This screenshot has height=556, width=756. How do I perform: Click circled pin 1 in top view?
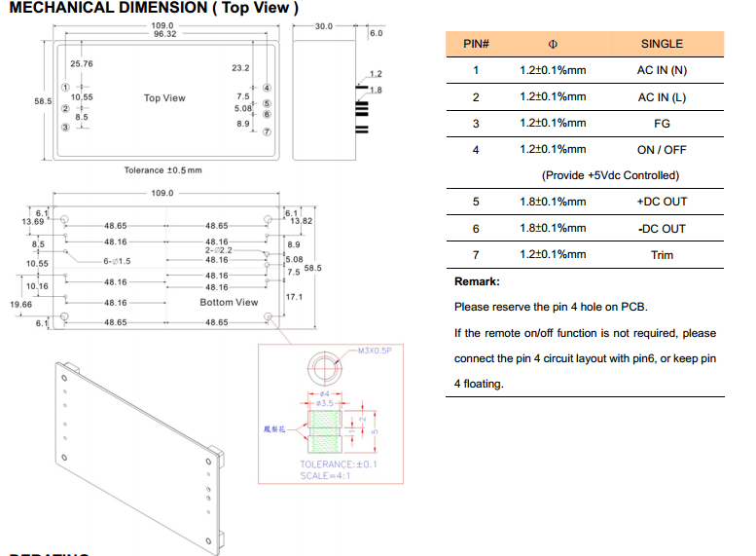(x=64, y=88)
